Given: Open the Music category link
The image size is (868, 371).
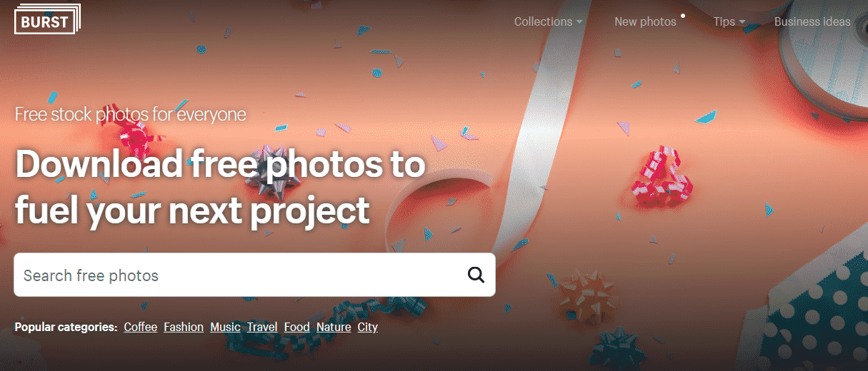Looking at the screenshot, I should coord(225,327).
